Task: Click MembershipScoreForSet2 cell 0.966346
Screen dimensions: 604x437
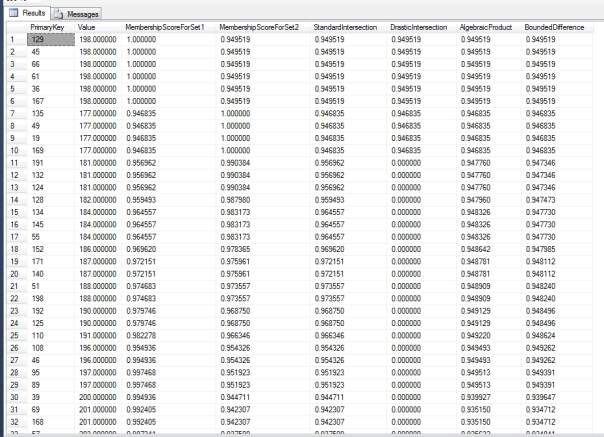Action: pos(263,336)
